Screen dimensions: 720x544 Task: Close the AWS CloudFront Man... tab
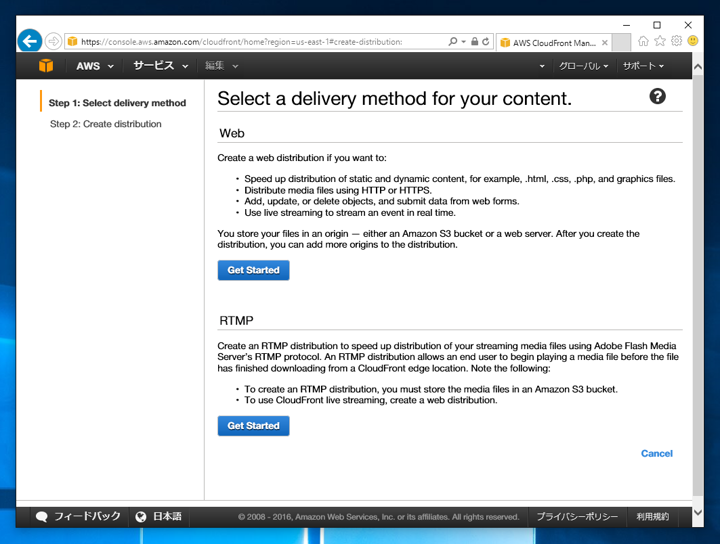tap(605, 43)
